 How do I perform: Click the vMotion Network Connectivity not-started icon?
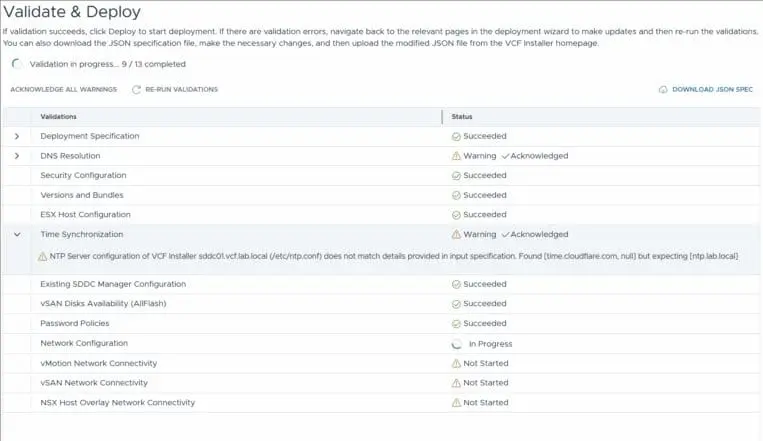click(x=456, y=363)
